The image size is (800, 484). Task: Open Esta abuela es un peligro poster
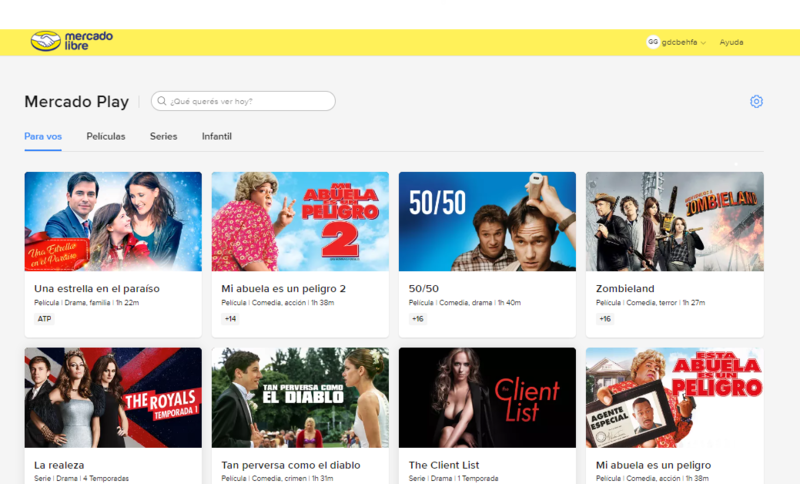tap(674, 398)
